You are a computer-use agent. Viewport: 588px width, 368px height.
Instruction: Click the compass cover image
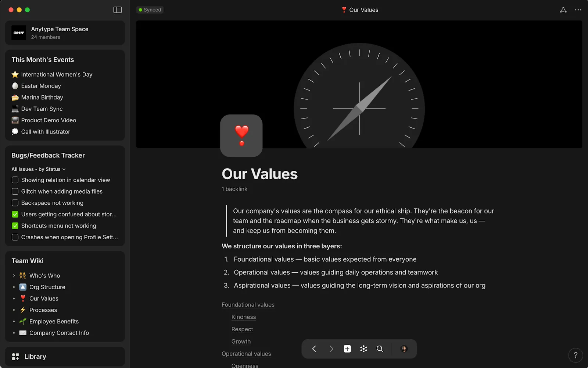click(359, 84)
